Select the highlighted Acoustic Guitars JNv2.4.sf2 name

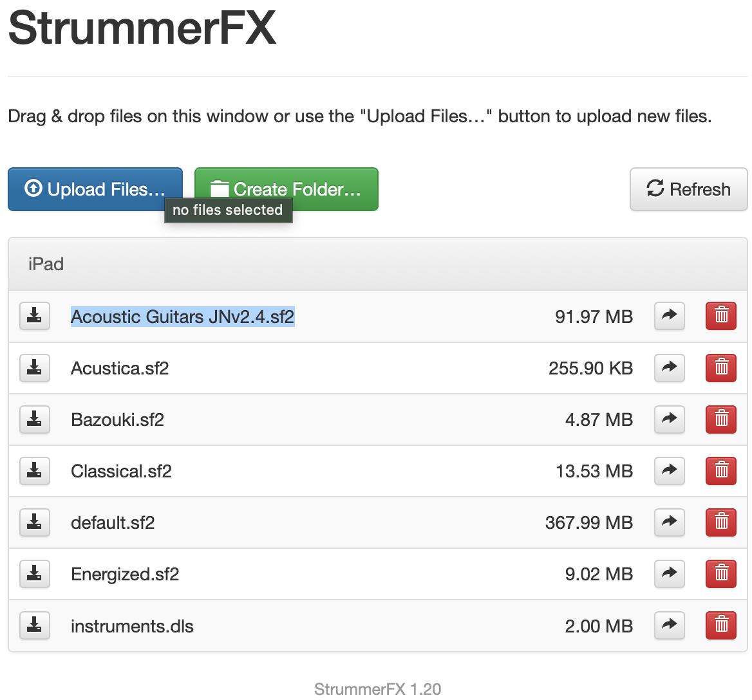pos(182,317)
